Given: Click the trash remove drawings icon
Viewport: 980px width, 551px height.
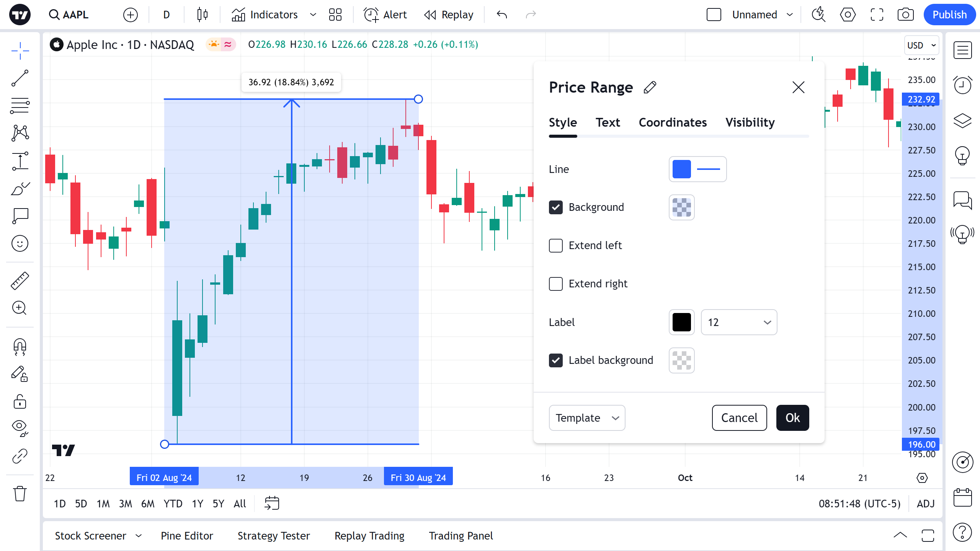Looking at the screenshot, I should point(20,494).
